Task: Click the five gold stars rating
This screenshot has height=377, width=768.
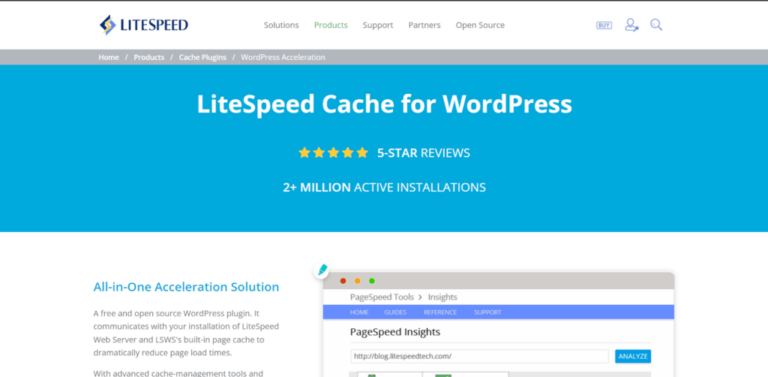Action: pos(333,153)
